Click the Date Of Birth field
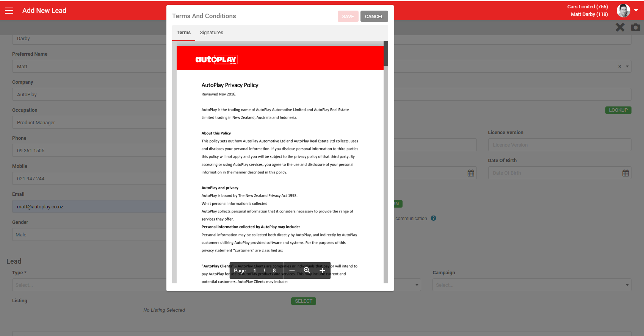Screen dimensions: 644x336 tap(559, 173)
